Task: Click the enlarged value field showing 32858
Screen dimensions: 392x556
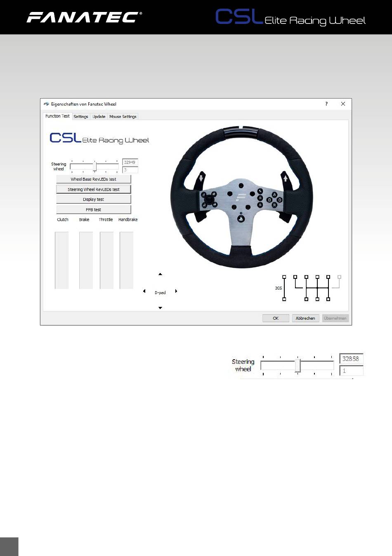Action: click(351, 359)
